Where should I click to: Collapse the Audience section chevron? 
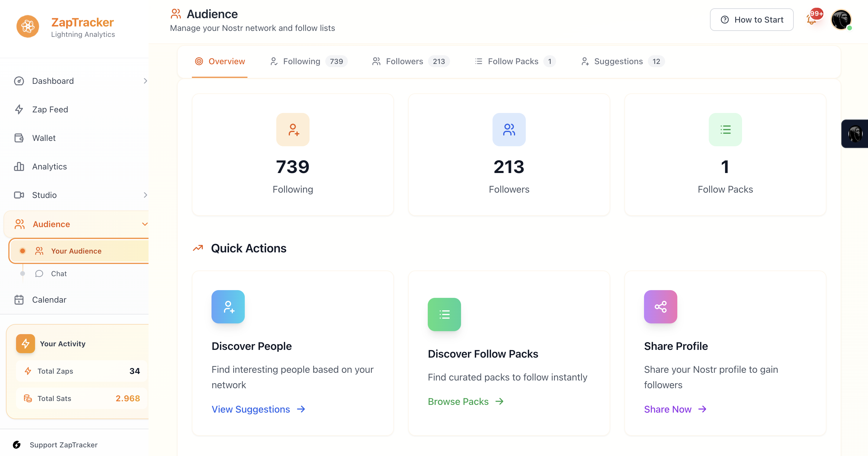coord(145,224)
